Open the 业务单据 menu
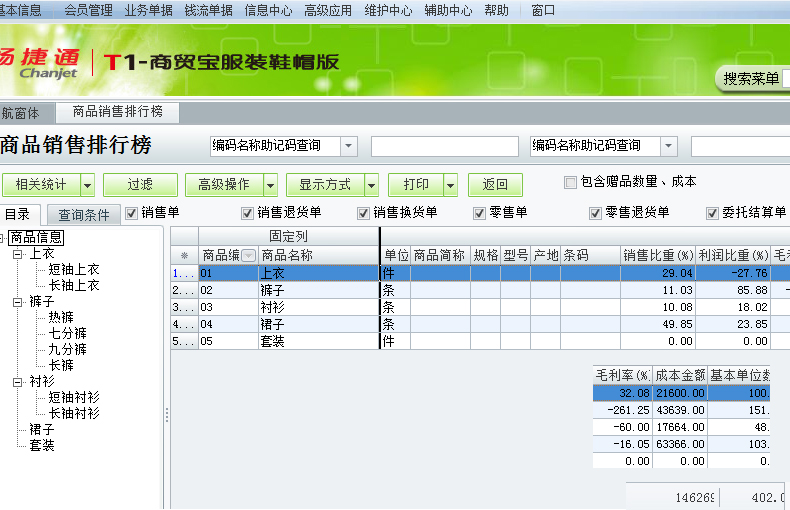This screenshot has height=510, width=790. [148, 10]
